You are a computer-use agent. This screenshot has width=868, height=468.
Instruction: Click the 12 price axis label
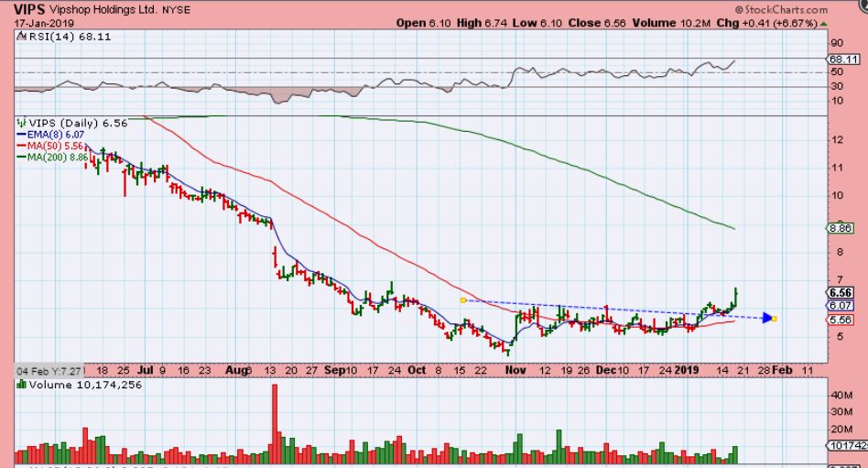(x=837, y=140)
